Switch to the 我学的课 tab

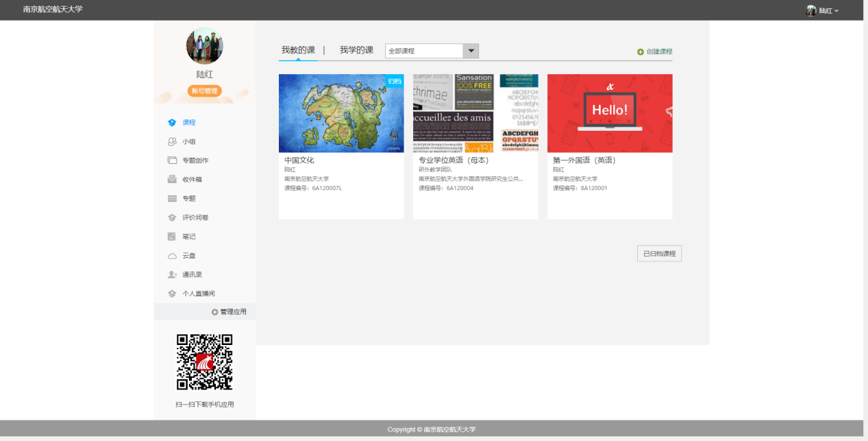pos(356,51)
